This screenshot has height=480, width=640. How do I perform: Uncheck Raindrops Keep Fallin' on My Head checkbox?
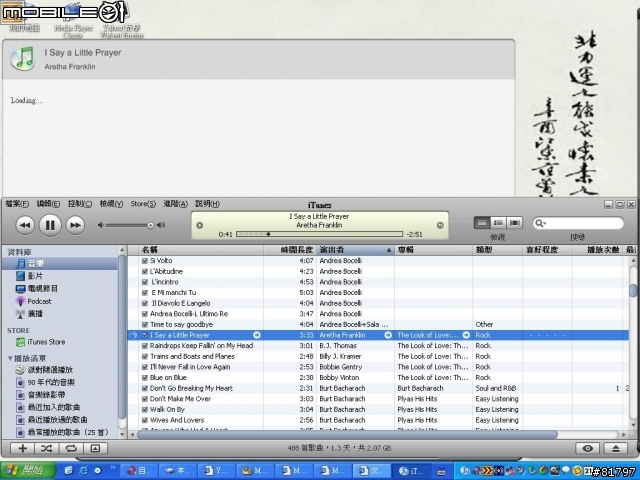144,346
